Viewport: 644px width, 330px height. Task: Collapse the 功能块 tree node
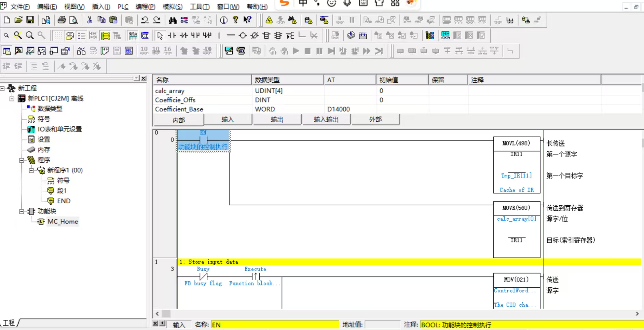(x=22, y=211)
